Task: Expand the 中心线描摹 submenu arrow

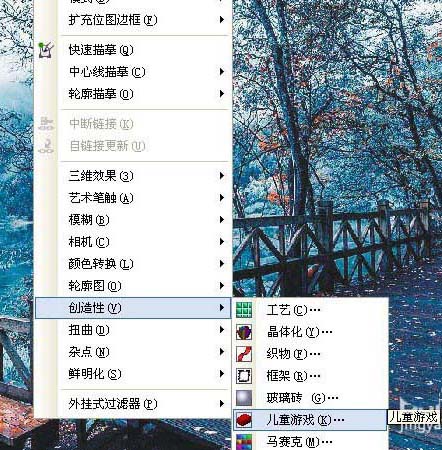Action: coord(222,72)
